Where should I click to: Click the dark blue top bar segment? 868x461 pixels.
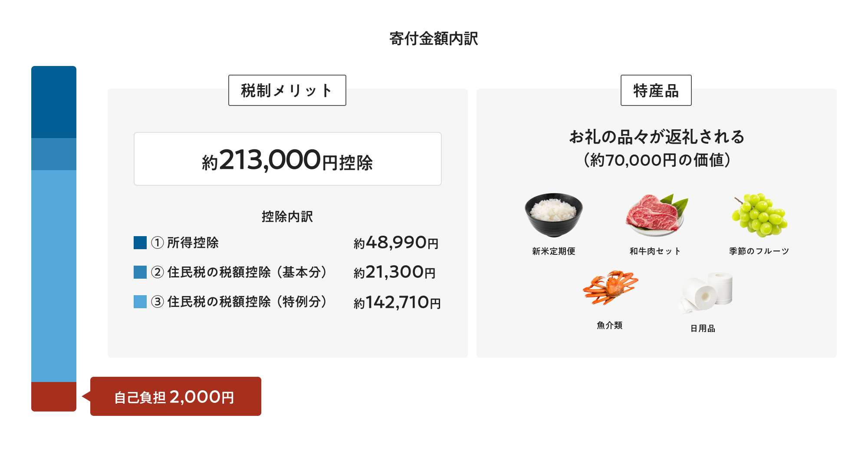(54, 102)
